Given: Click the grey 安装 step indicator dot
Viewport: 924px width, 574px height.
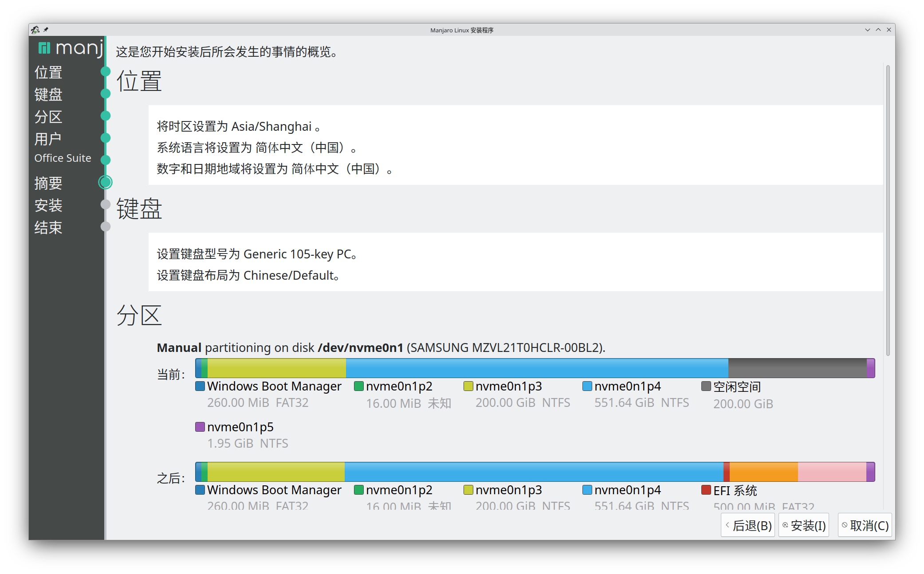Looking at the screenshot, I should pos(105,204).
